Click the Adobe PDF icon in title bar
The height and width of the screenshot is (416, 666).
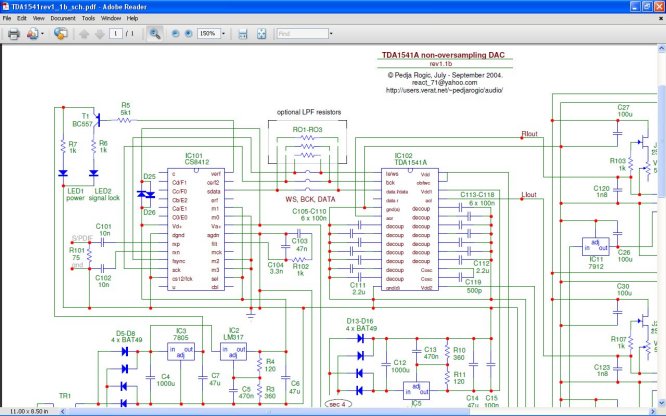click(6, 6)
